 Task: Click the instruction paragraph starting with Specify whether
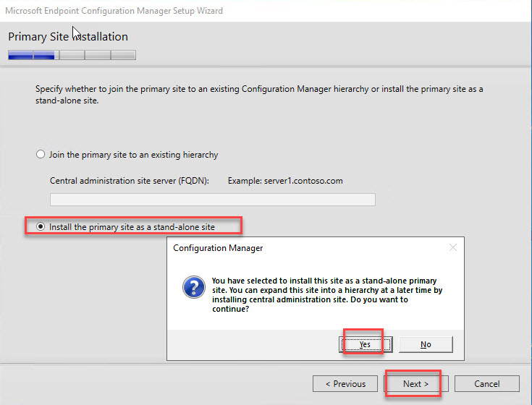[x=259, y=95]
